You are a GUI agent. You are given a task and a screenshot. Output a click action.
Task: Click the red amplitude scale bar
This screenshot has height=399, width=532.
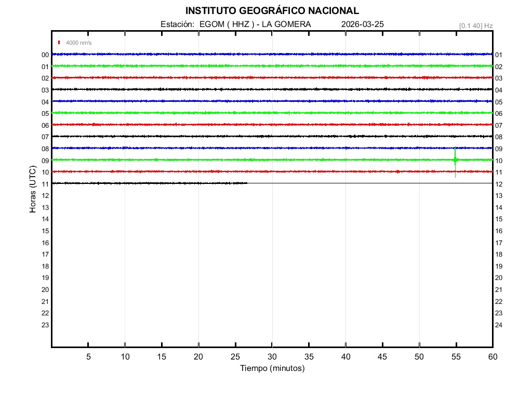click(x=60, y=43)
